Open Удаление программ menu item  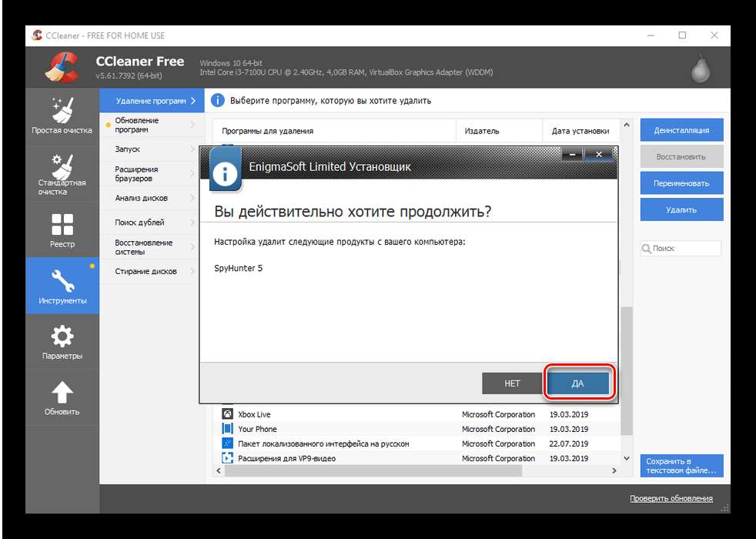coord(152,101)
